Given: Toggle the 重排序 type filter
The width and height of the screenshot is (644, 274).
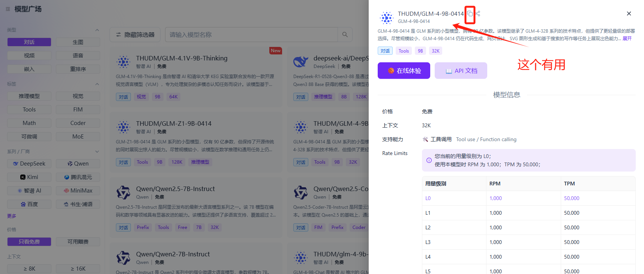Looking at the screenshot, I should [x=78, y=69].
